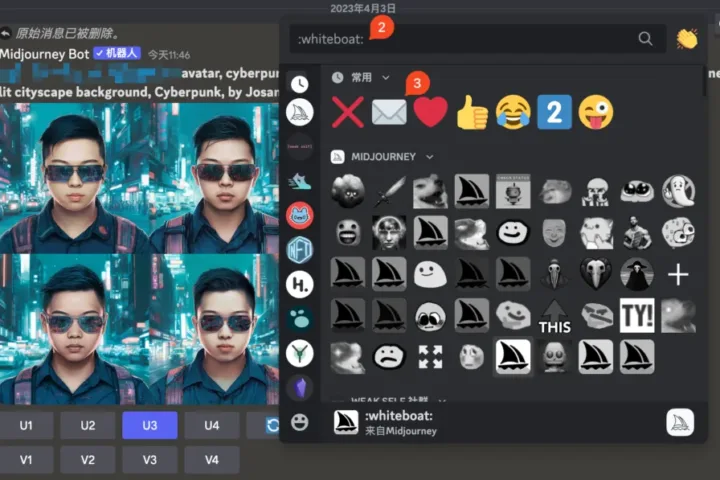Viewport: 720px width, 480px height.
Task: Click the V3 variation button
Action: pyautogui.click(x=150, y=460)
